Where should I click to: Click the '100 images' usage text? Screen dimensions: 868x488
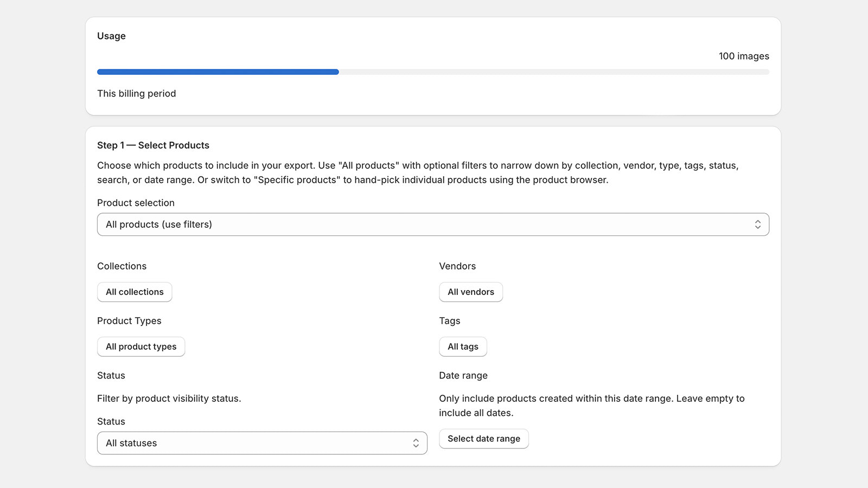point(744,56)
